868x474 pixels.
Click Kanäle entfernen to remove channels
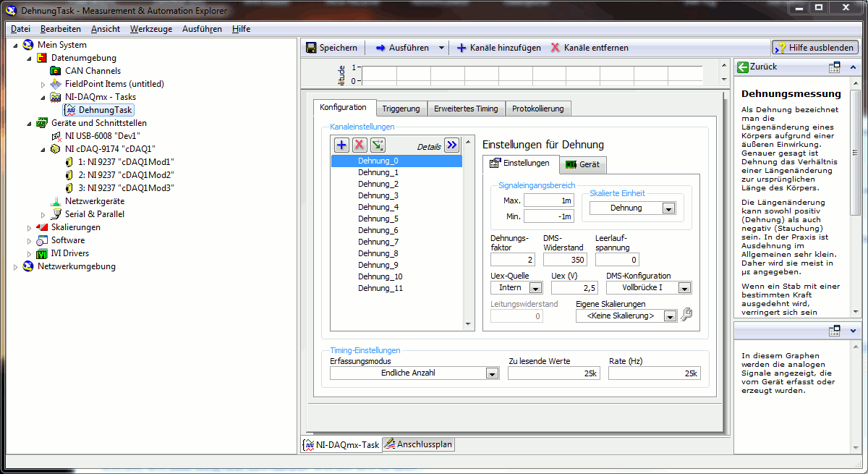click(590, 48)
